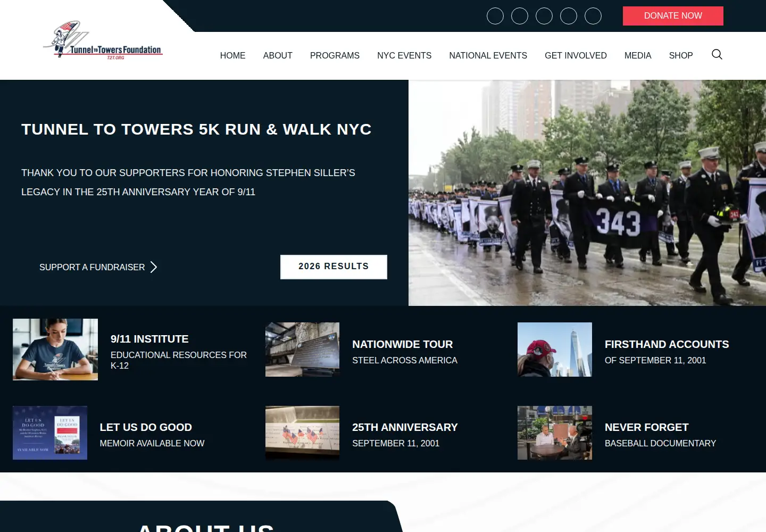
Task: Click the Let Us Do Good book thumbnail
Action: (50, 433)
